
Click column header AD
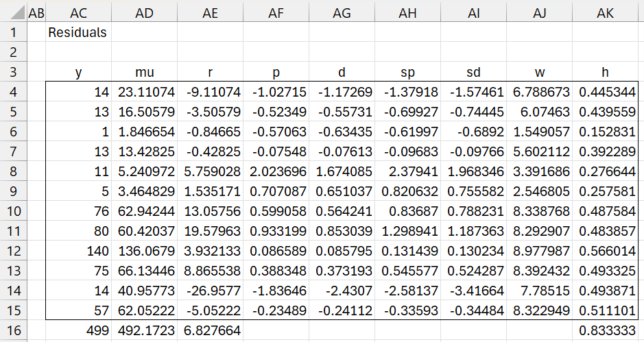[144, 13]
